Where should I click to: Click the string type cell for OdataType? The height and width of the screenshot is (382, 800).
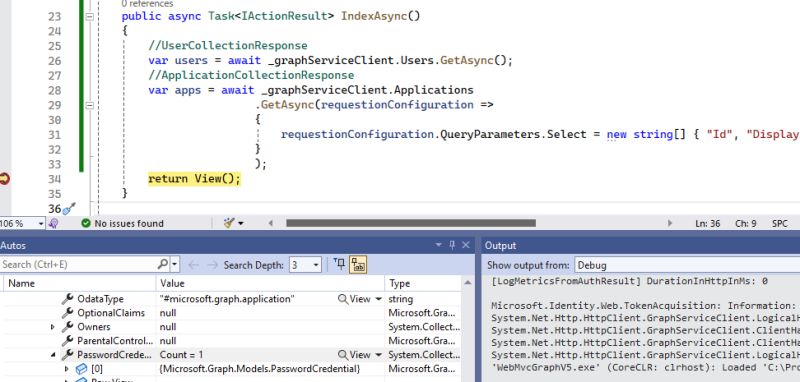[401, 299]
